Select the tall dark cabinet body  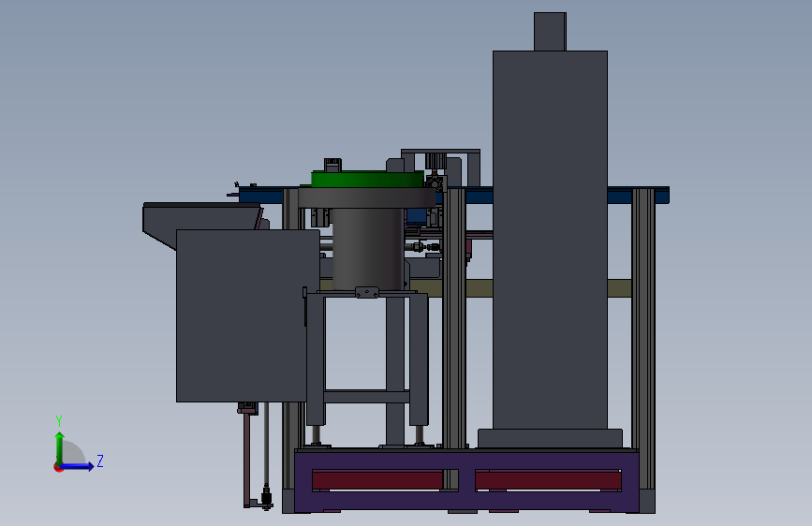[550, 240]
